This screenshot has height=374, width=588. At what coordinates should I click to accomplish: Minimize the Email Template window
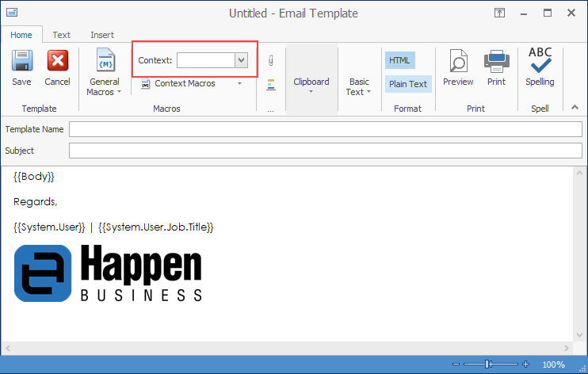pyautogui.click(x=524, y=13)
